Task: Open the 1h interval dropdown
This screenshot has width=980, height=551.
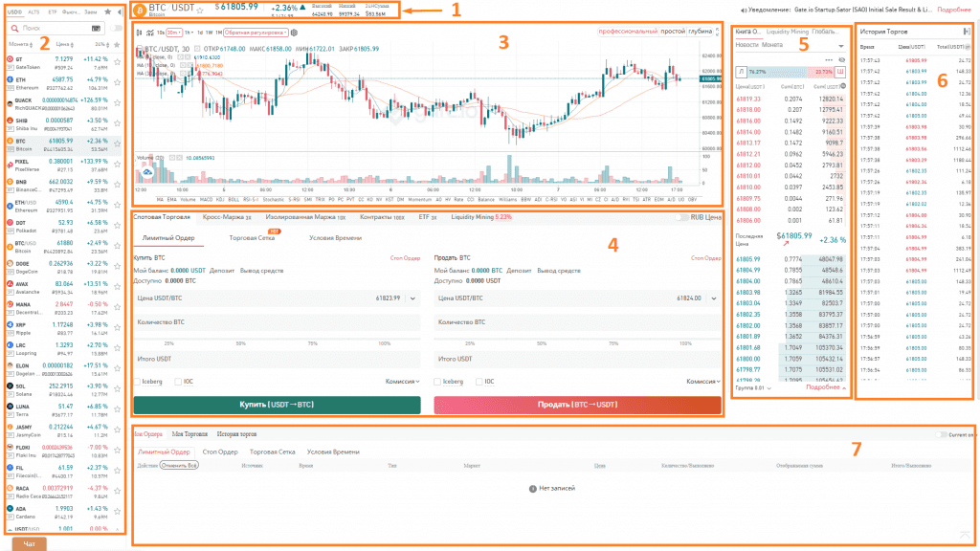Action: 189,33
